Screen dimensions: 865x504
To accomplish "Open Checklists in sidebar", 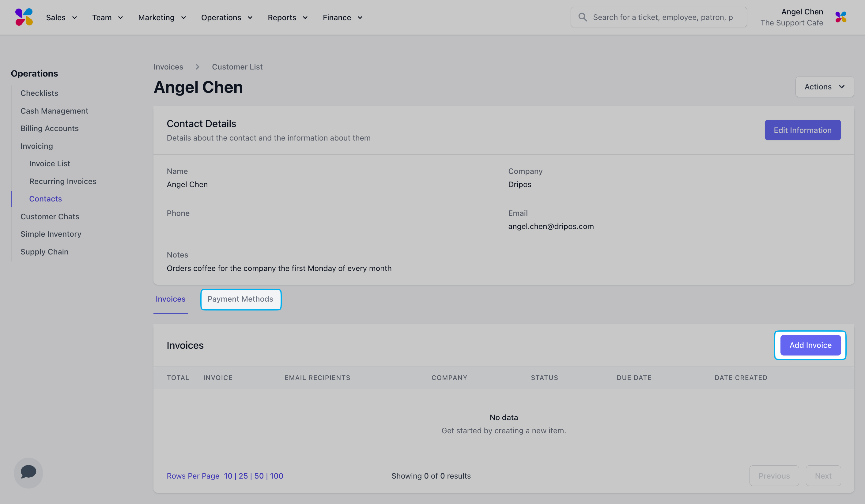I will click(x=39, y=93).
